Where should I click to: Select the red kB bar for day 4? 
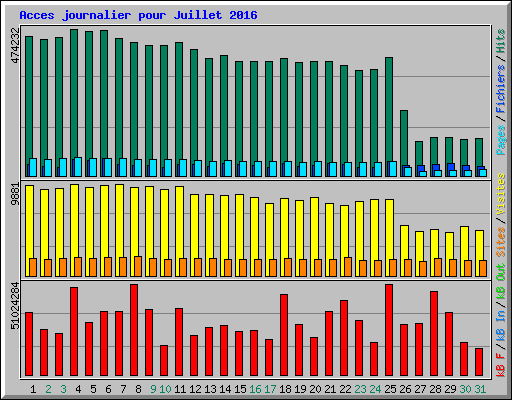(74, 332)
